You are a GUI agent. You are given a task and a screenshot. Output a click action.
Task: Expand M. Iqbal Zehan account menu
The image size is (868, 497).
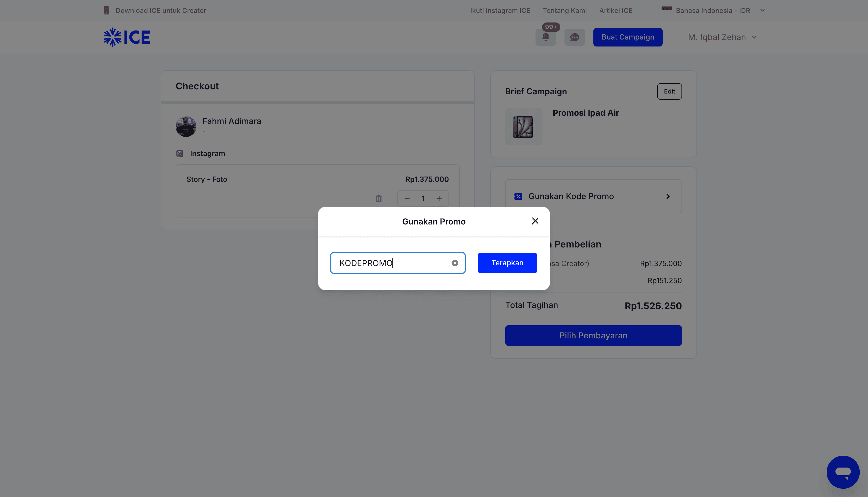pyautogui.click(x=722, y=37)
